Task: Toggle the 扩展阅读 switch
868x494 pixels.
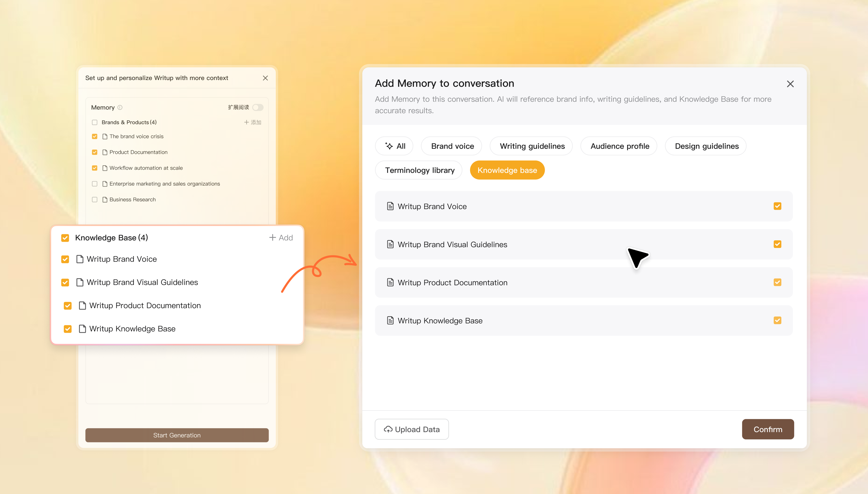Action: click(x=258, y=107)
